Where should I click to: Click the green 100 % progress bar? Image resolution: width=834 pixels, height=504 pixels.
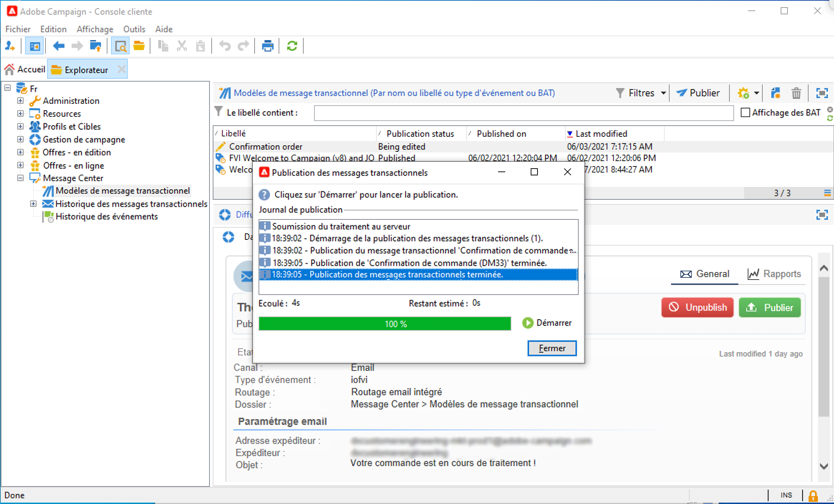[385, 324]
